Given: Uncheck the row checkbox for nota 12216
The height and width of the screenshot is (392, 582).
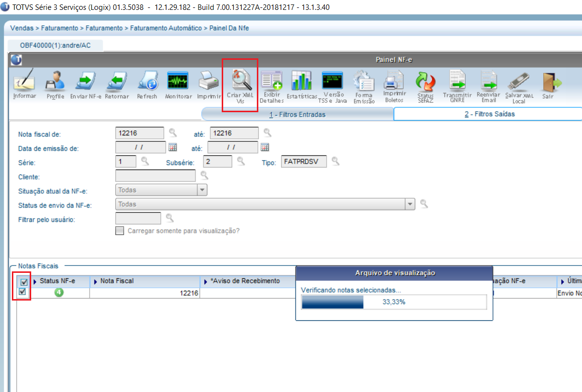Looking at the screenshot, I should 22,292.
